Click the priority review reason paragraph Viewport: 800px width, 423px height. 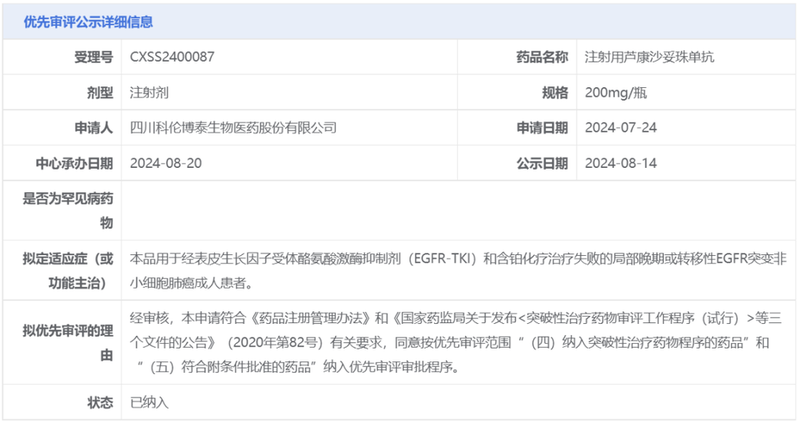[x=455, y=342]
